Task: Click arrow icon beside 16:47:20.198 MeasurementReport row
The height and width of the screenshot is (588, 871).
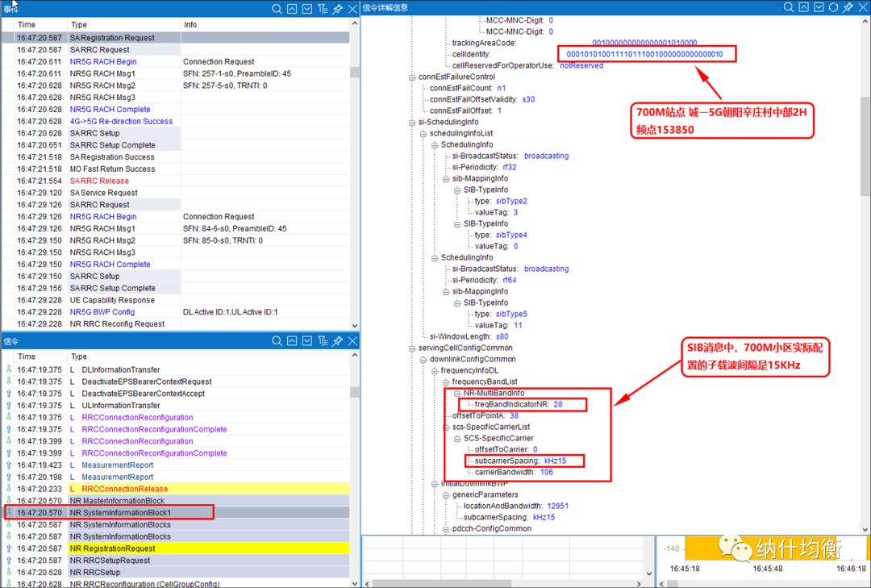Action: coord(9,477)
